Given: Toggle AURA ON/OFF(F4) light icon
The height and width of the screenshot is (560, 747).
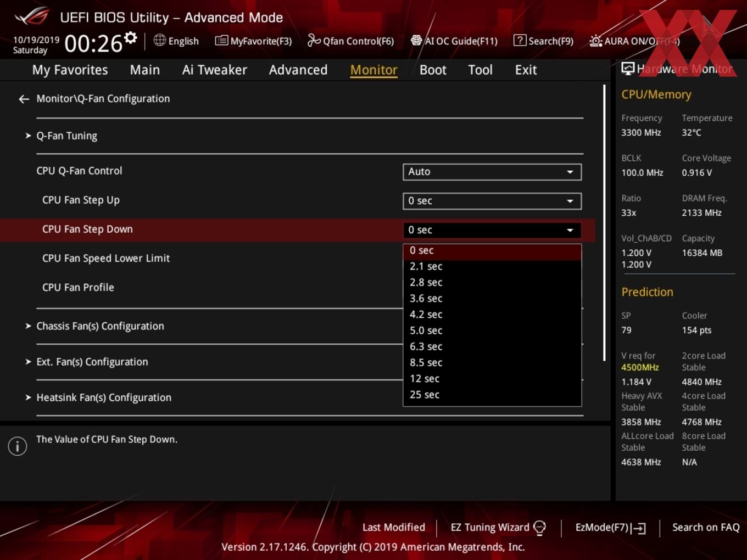Looking at the screenshot, I should (x=596, y=41).
